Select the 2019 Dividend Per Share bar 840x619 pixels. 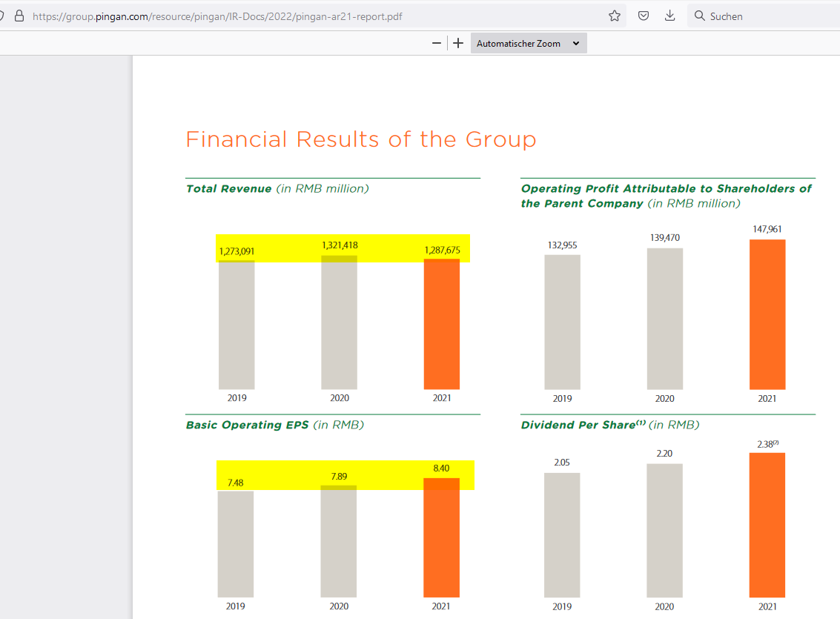pos(562,534)
